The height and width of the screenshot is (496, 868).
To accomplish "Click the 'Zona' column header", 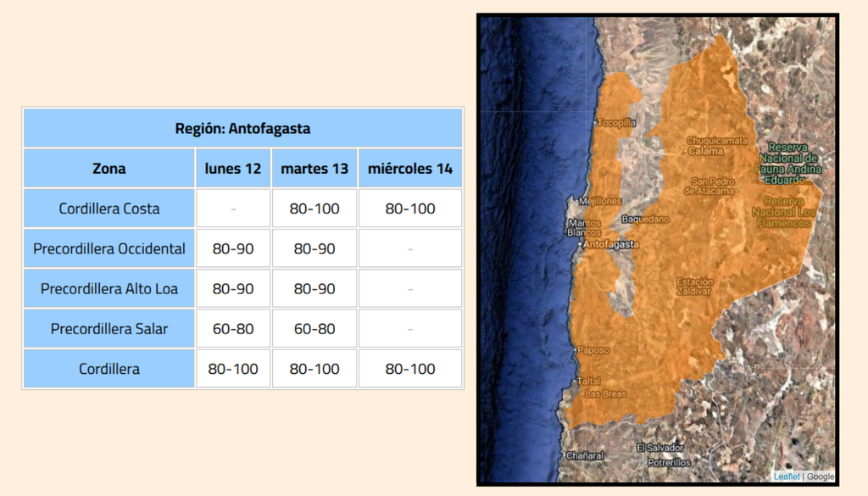I will (109, 168).
